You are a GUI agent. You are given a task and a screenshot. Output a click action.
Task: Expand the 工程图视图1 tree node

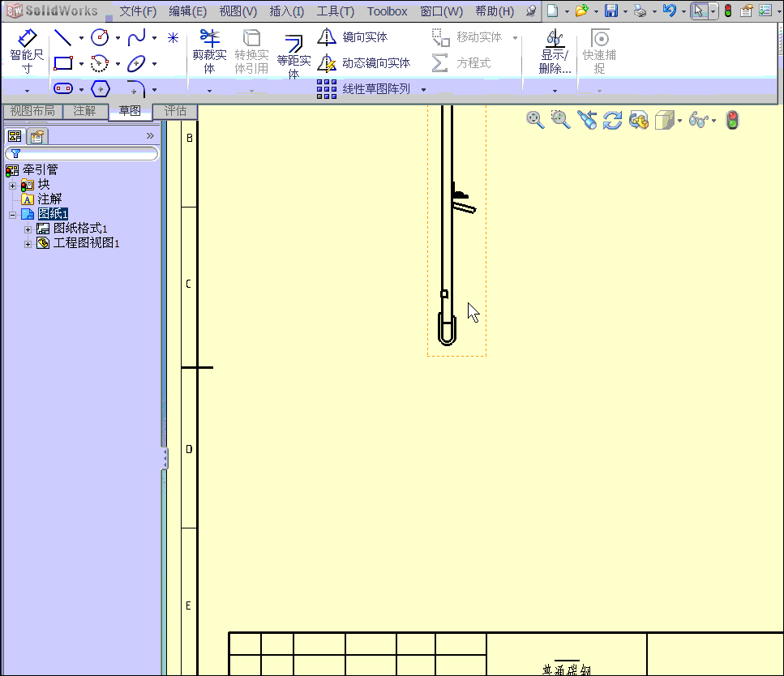click(x=28, y=244)
